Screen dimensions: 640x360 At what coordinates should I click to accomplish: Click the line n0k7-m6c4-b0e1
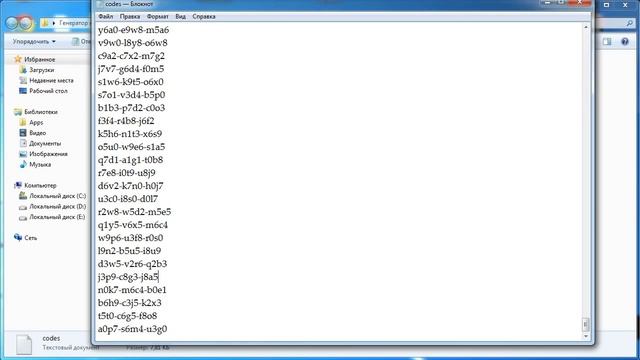coord(132,290)
